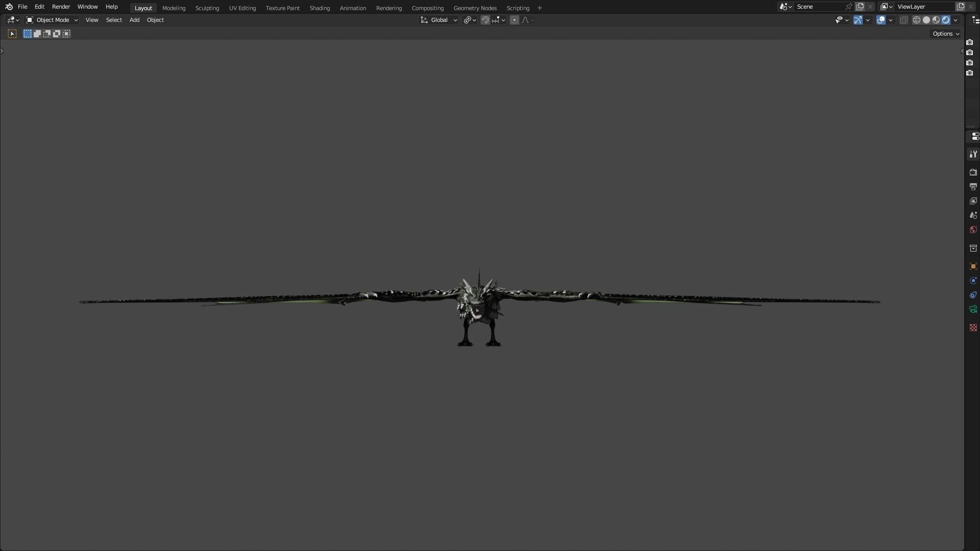The width and height of the screenshot is (980, 551).
Task: Set selection mode to extend selection
Action: 37,34
